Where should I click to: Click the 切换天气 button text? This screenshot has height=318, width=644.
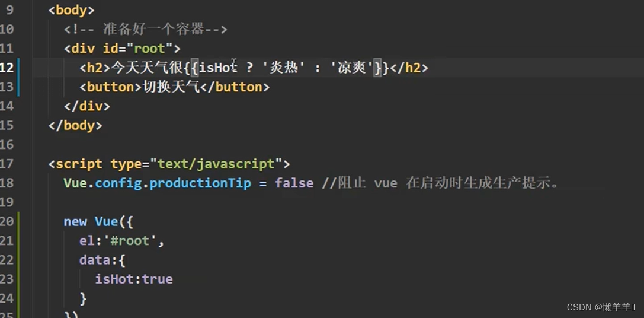click(x=171, y=87)
